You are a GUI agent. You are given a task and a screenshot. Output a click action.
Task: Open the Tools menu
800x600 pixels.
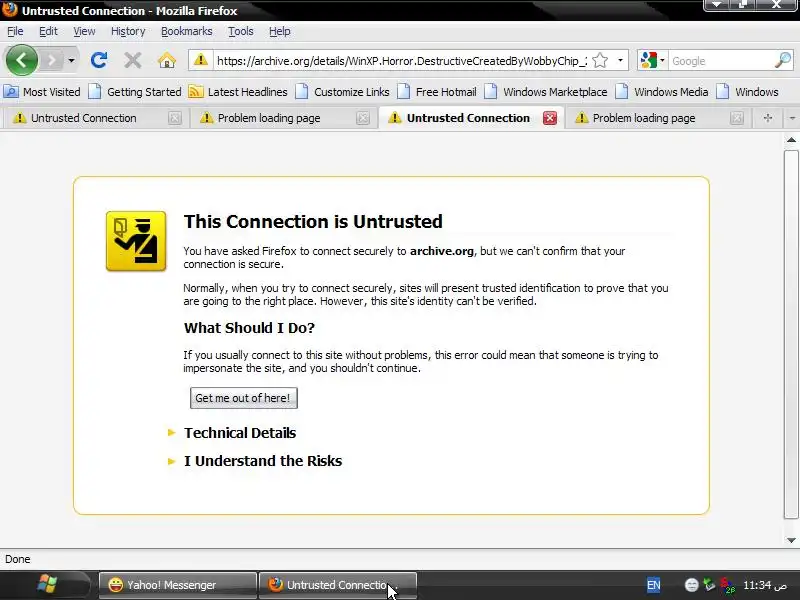tap(241, 31)
